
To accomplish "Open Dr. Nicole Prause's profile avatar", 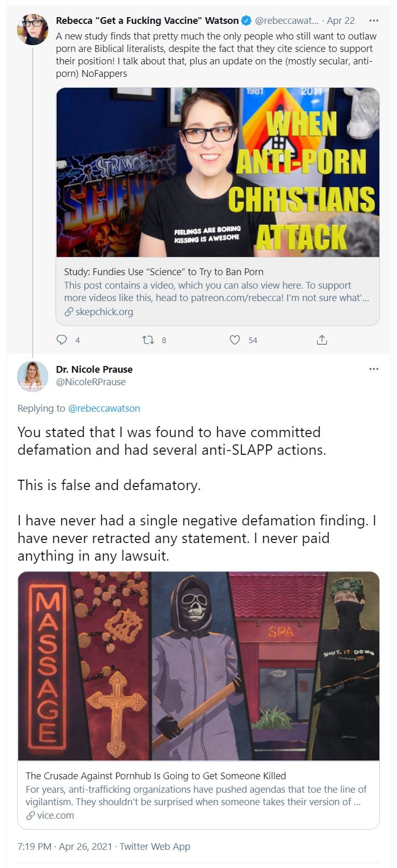I will pyautogui.click(x=33, y=376).
